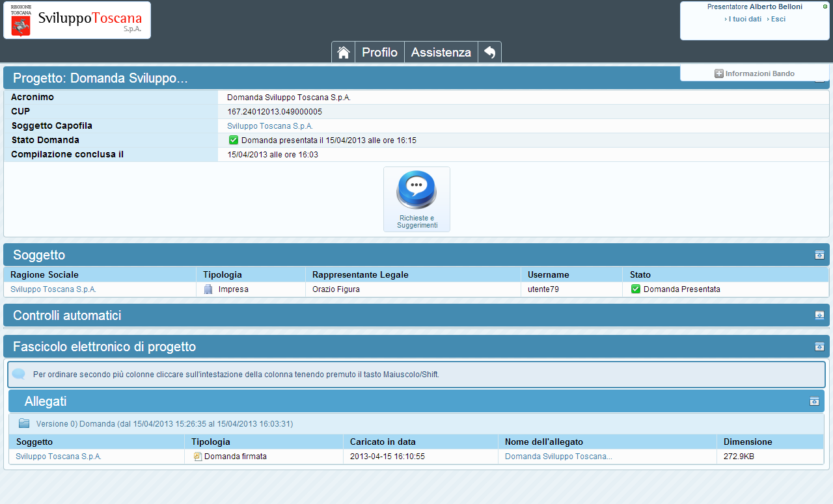Select the Versione 0) Domanda row
Viewport: 833px width, 504px height.
coord(416,423)
